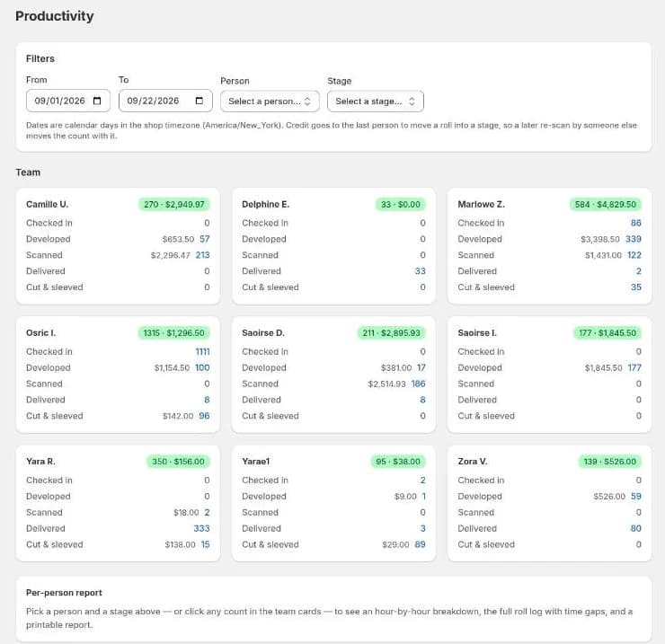Open Marlowe Z. Checked in count 86
This screenshot has width=665, height=644.
(x=635, y=223)
